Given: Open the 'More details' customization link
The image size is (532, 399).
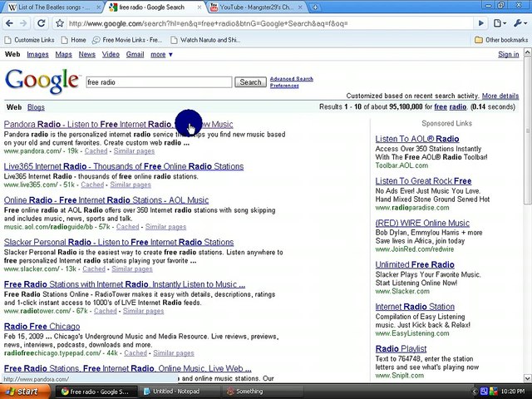Looking at the screenshot, I should [x=500, y=96].
